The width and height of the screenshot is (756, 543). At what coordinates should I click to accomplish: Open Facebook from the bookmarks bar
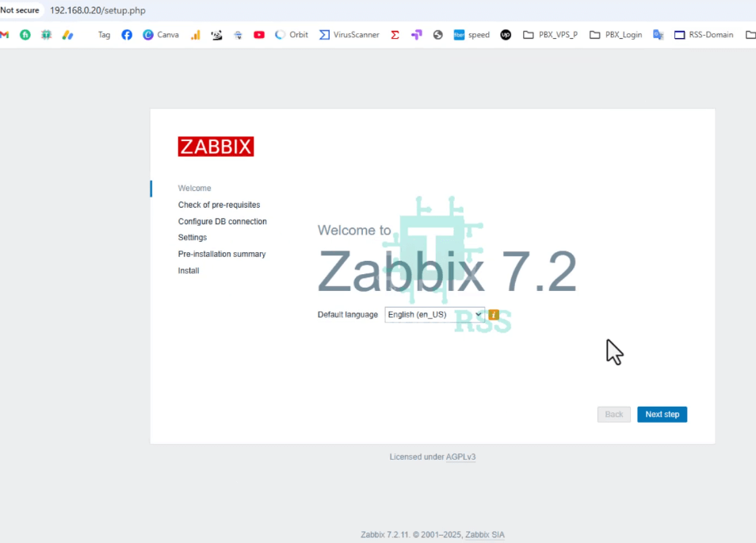click(x=127, y=34)
